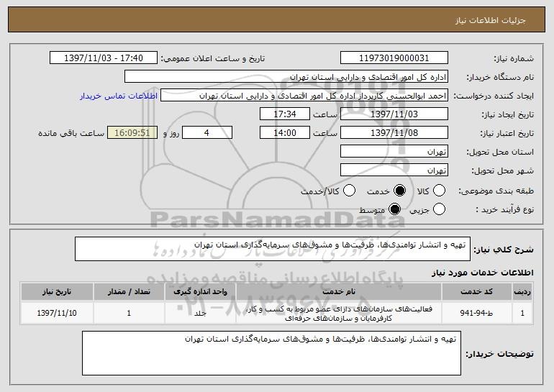
Task: Click the creation time field 17:34
Action: click(285, 114)
